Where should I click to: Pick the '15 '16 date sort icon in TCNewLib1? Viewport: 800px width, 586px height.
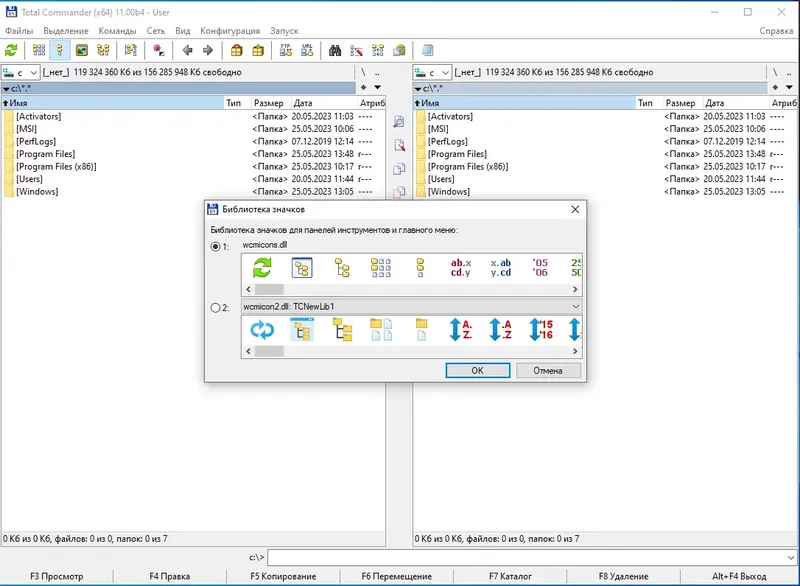[540, 329]
